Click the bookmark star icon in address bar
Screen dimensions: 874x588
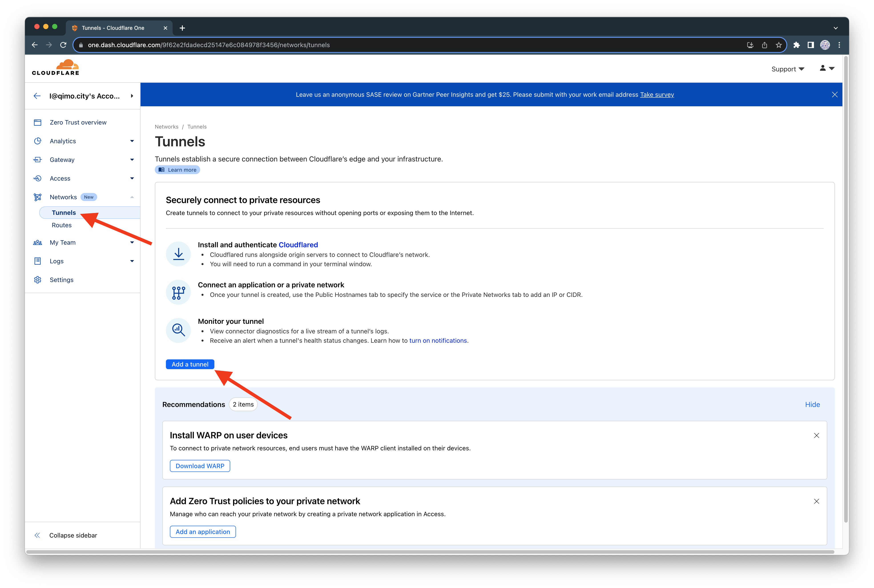click(x=779, y=45)
